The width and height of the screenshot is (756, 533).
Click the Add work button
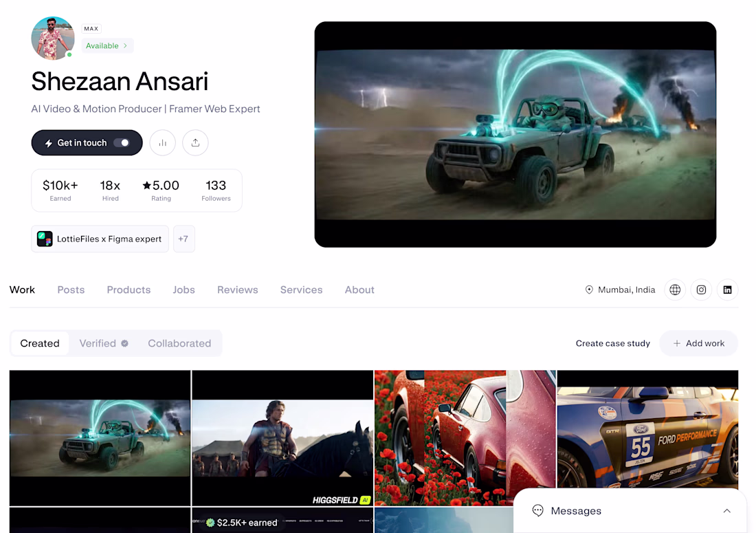(699, 343)
